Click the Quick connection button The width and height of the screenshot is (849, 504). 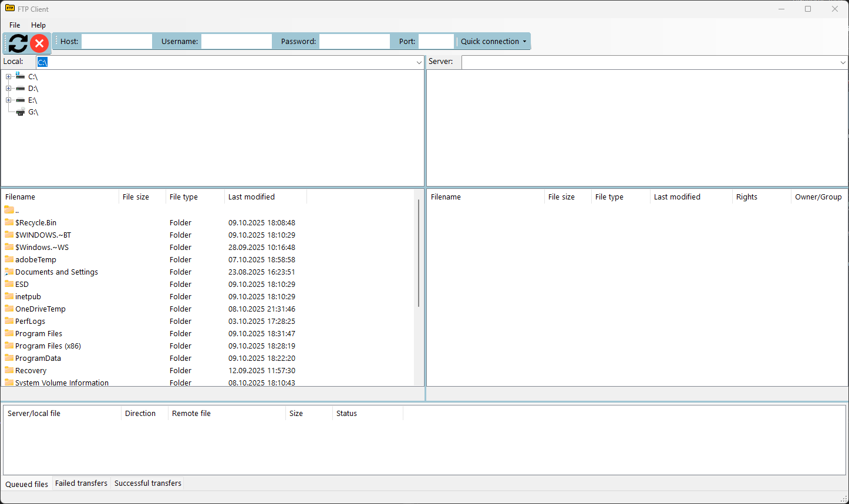[x=493, y=42]
